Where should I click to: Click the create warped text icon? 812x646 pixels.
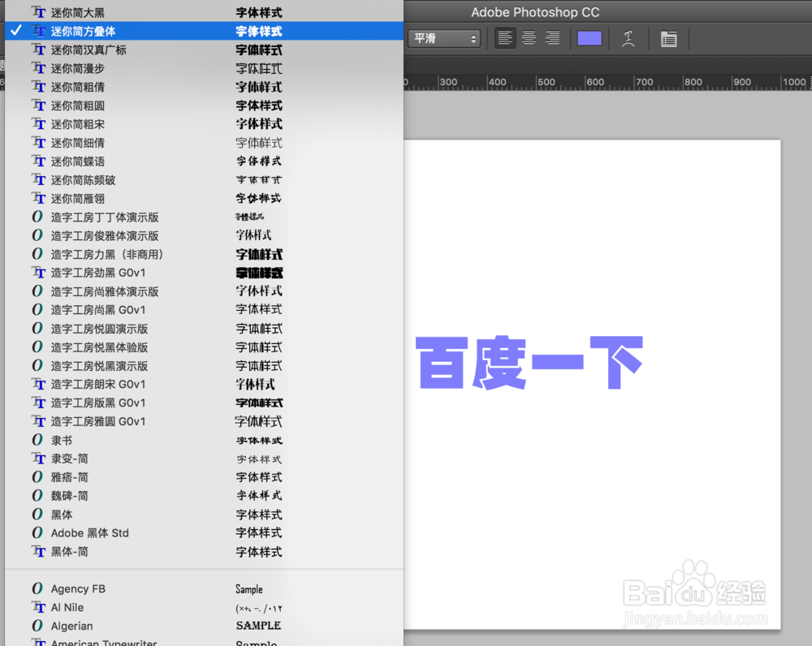628,38
